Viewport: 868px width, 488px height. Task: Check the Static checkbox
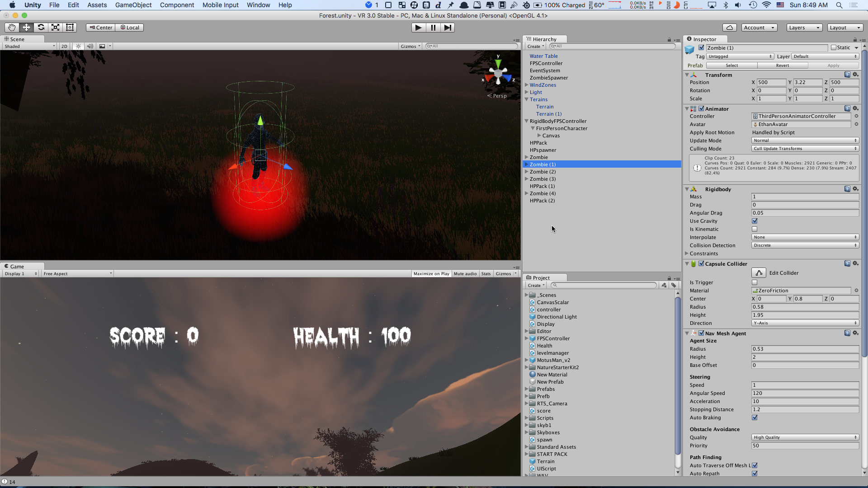point(834,48)
